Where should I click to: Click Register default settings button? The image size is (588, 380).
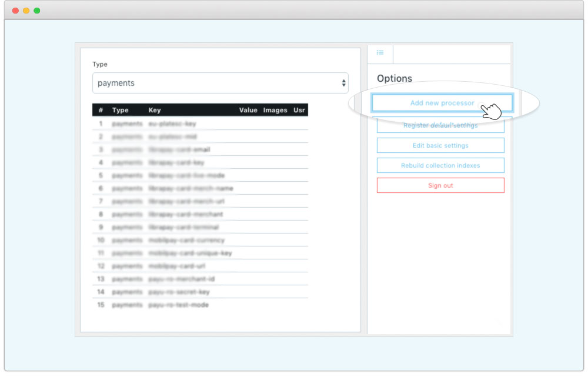point(440,125)
